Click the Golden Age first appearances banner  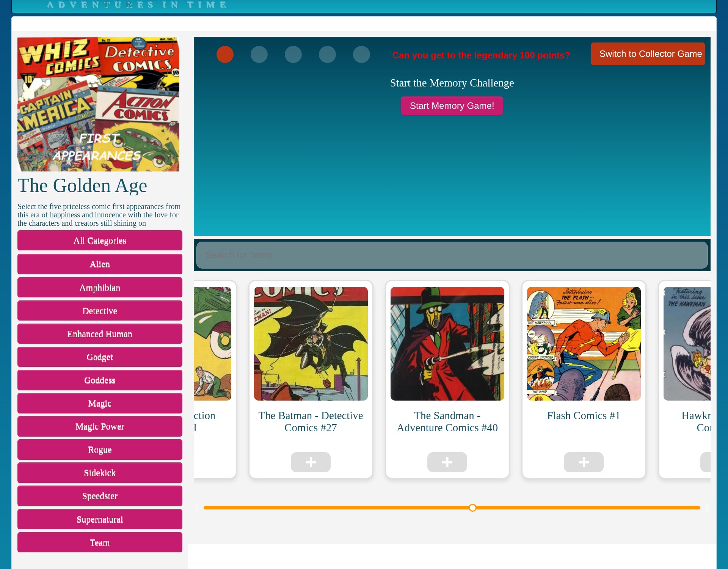98,104
